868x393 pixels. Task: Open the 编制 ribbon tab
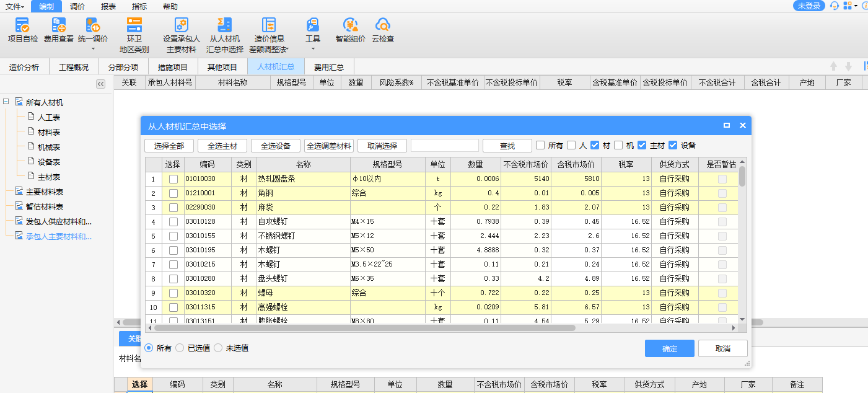(x=46, y=6)
